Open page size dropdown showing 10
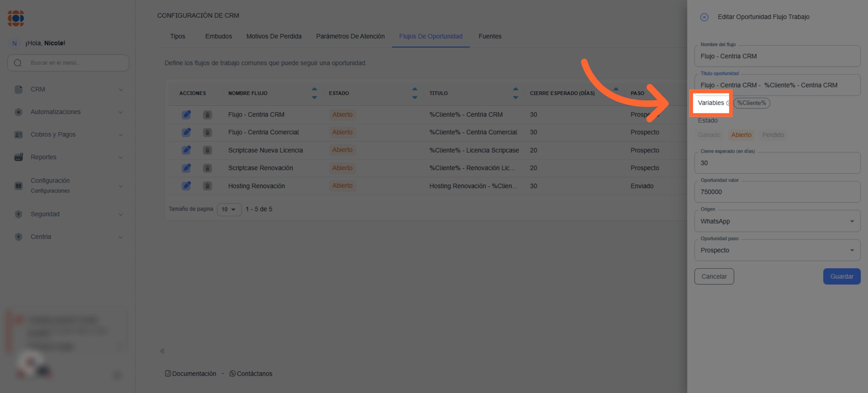868x393 pixels. tap(229, 209)
